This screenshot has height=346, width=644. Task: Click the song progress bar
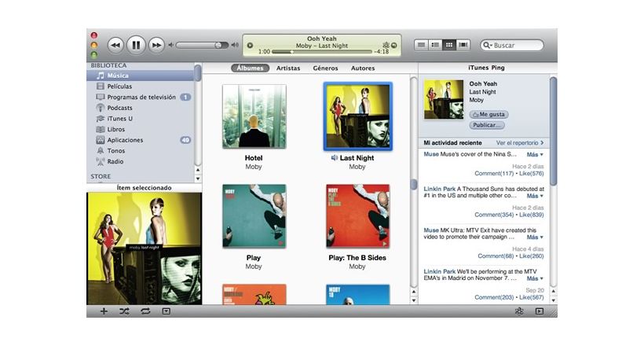[321, 52]
